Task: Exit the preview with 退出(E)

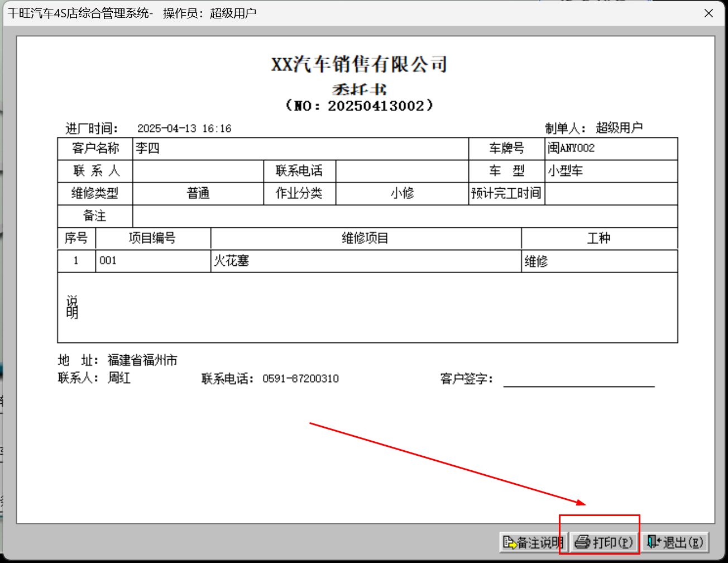Action: [x=675, y=542]
